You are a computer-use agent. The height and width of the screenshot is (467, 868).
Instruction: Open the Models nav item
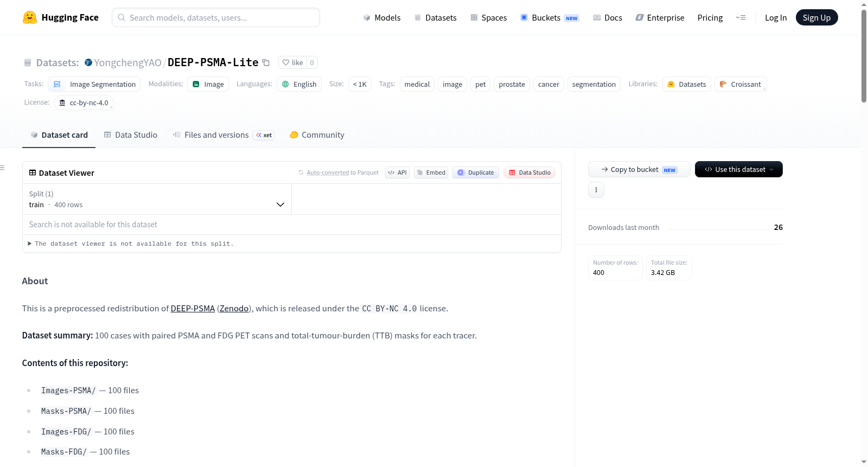(382, 17)
